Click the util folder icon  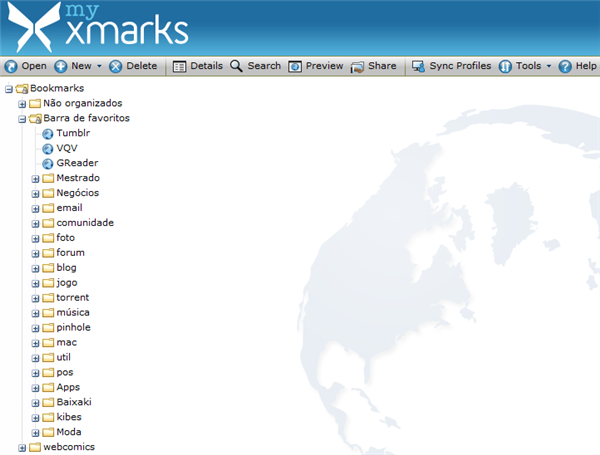[48, 357]
